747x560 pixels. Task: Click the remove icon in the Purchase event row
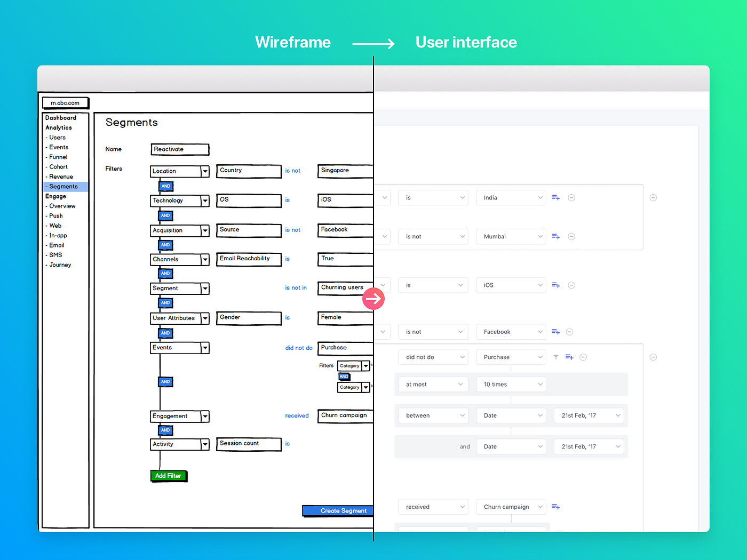coord(583,357)
